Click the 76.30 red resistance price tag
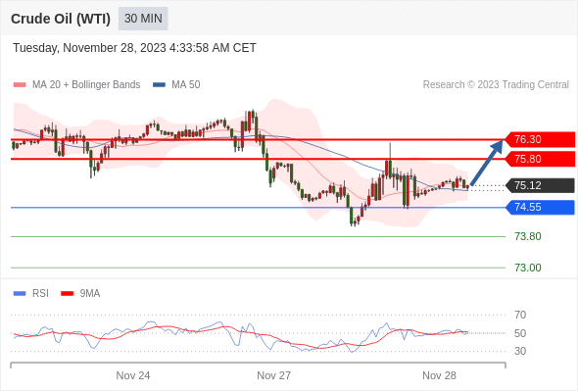Screen dimensions: 578x392 pos(540,140)
